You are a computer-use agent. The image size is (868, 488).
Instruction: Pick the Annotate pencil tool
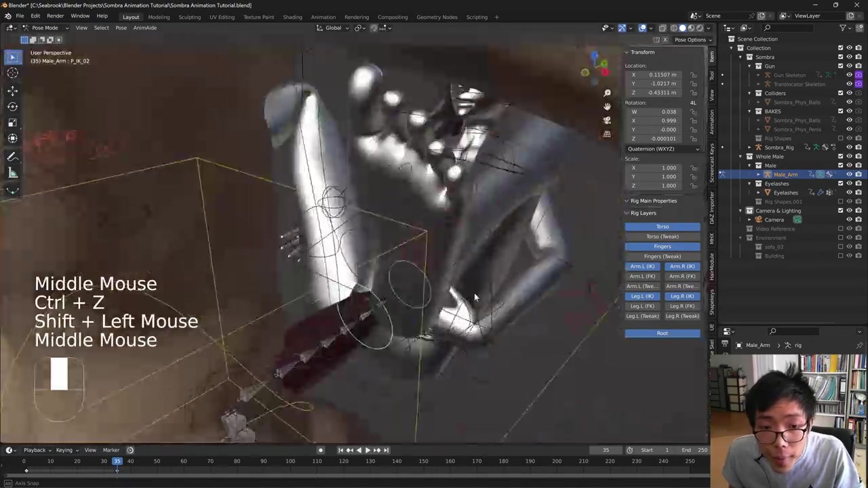pos(12,157)
